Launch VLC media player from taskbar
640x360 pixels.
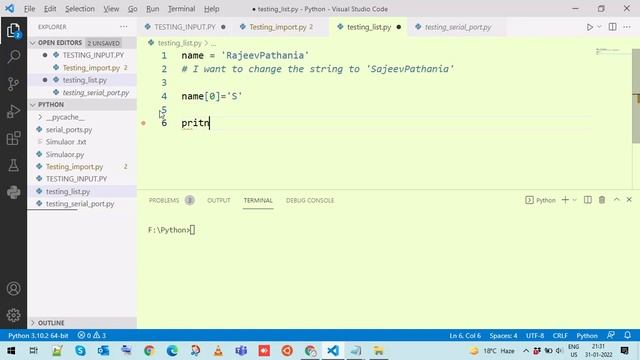(x=218, y=351)
